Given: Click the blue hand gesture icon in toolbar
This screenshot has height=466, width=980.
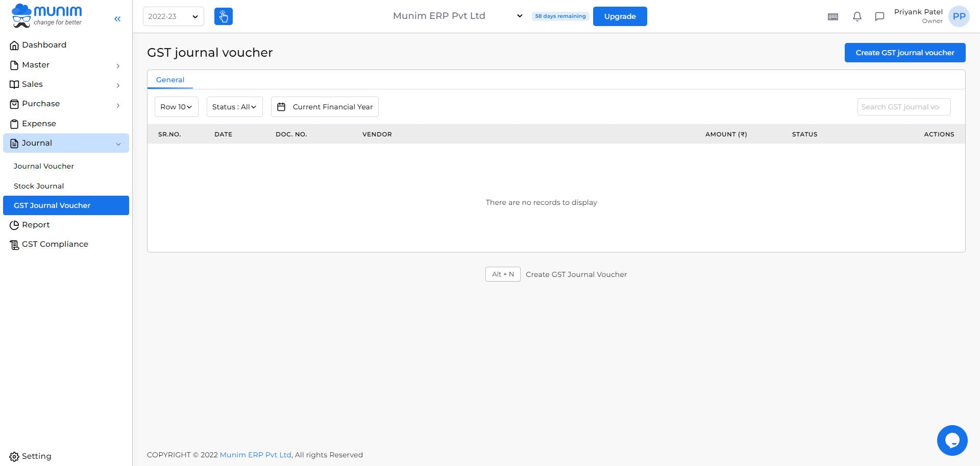Looking at the screenshot, I should 223,16.
